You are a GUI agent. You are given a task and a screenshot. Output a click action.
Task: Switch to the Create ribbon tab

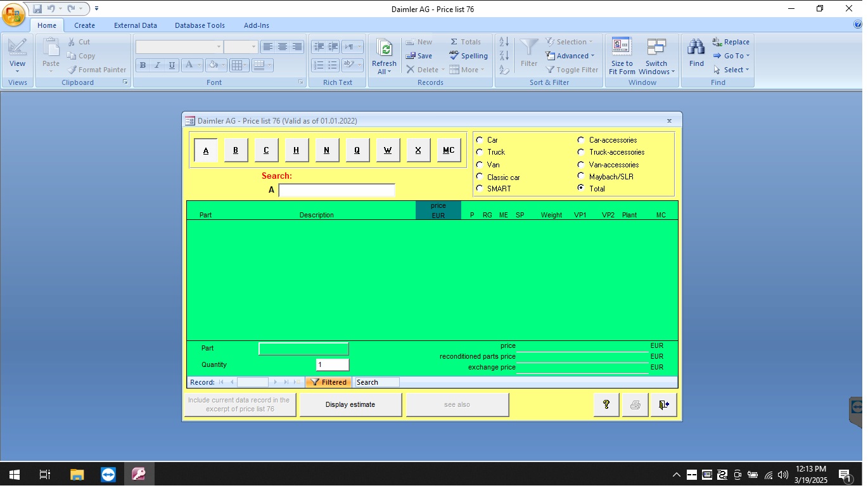tap(84, 25)
